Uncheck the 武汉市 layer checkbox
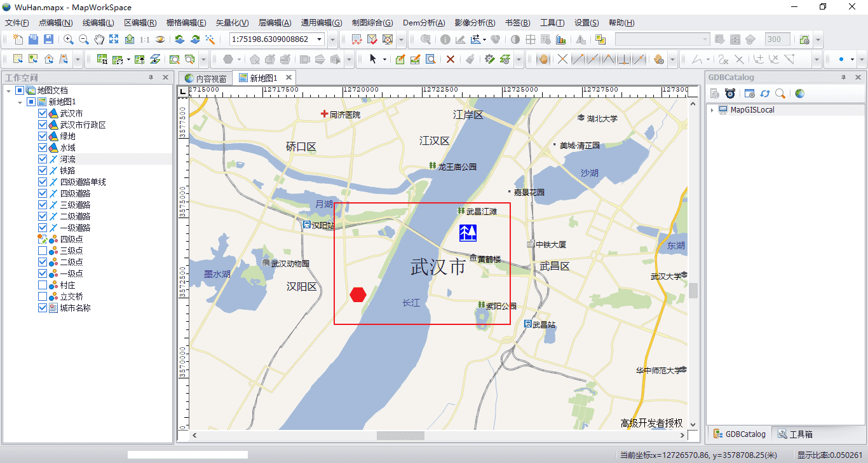Image resolution: width=868 pixels, height=463 pixels. coord(43,113)
